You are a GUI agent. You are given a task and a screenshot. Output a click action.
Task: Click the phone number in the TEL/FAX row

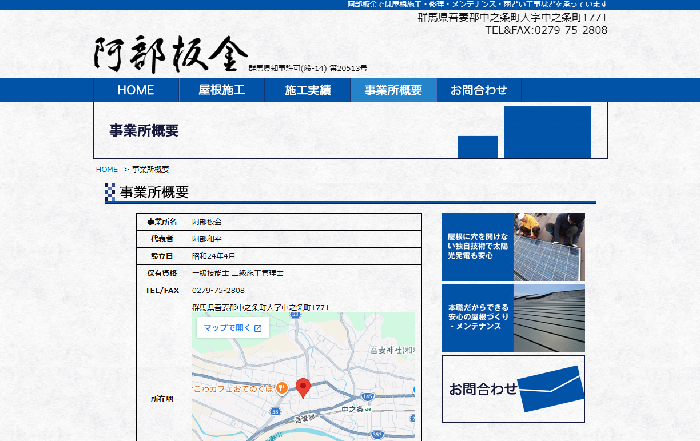tap(218, 290)
